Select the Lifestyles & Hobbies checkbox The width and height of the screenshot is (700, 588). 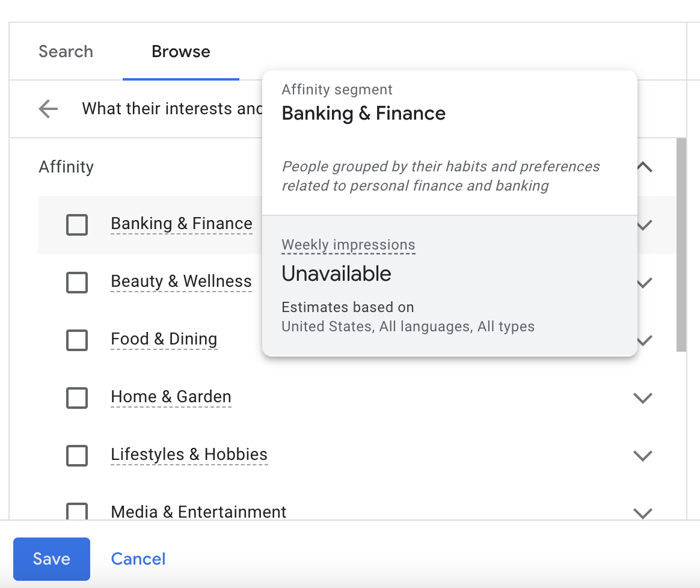point(77,455)
